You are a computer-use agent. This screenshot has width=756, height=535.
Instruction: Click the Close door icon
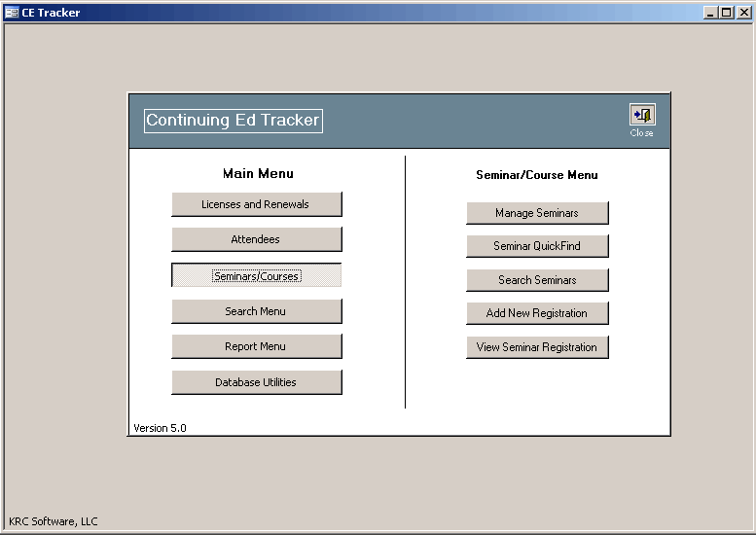click(x=642, y=115)
